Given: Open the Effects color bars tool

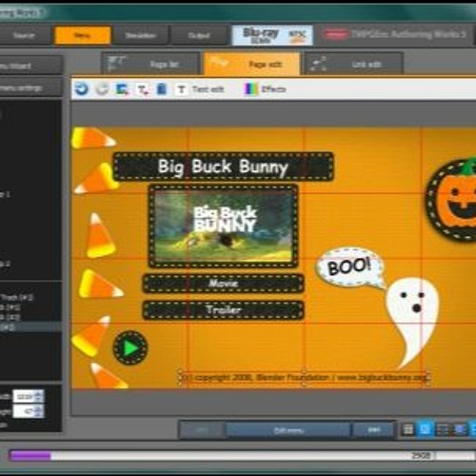Looking at the screenshot, I should (266, 89).
